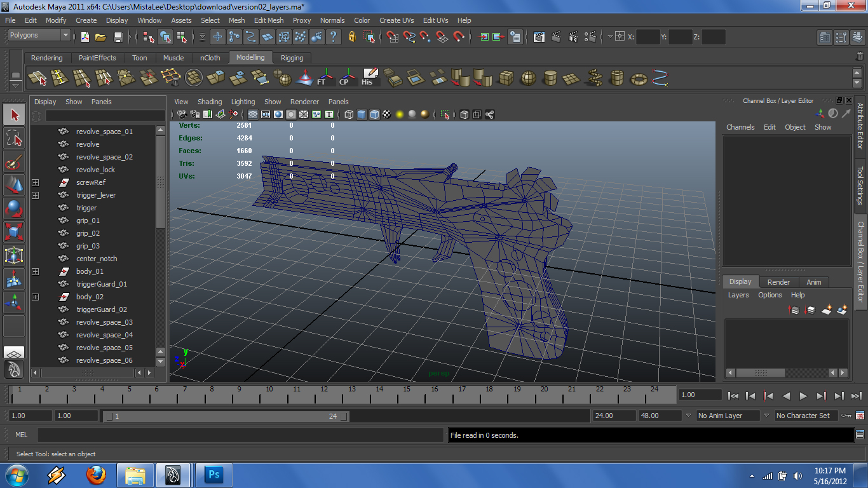
Task: Go to the start of playback range
Action: [x=733, y=396]
